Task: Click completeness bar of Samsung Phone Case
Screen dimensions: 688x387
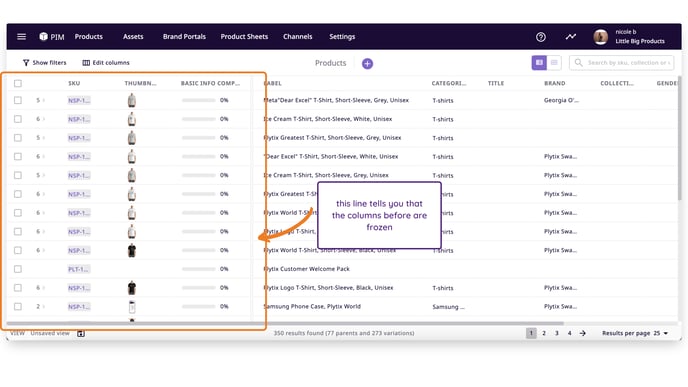Action: [x=199, y=306]
